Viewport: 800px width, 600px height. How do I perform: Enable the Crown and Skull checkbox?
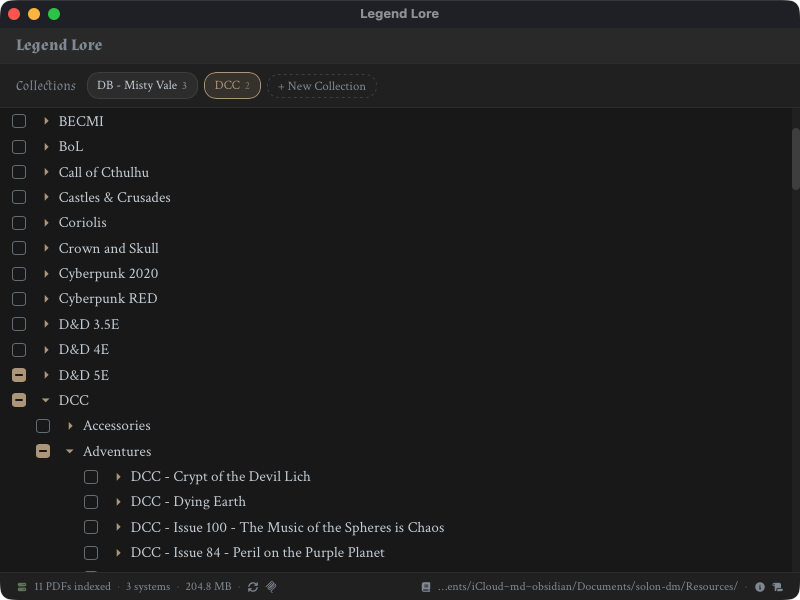click(x=19, y=248)
